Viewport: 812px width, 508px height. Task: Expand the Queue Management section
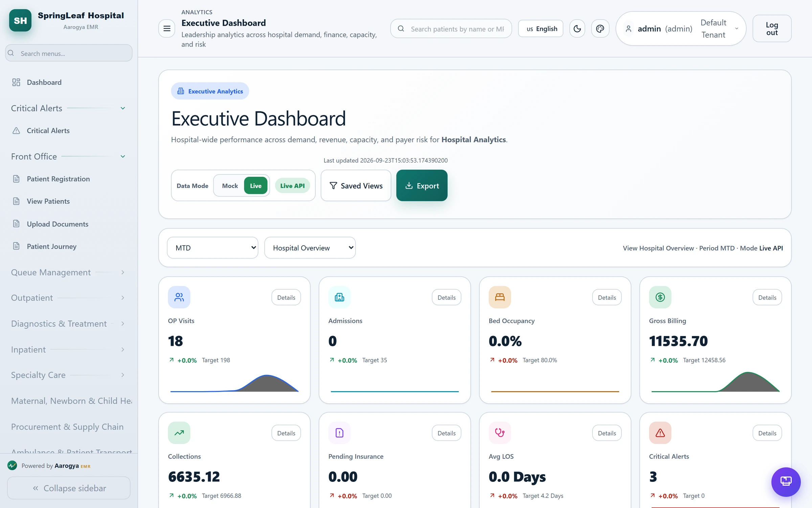point(123,272)
